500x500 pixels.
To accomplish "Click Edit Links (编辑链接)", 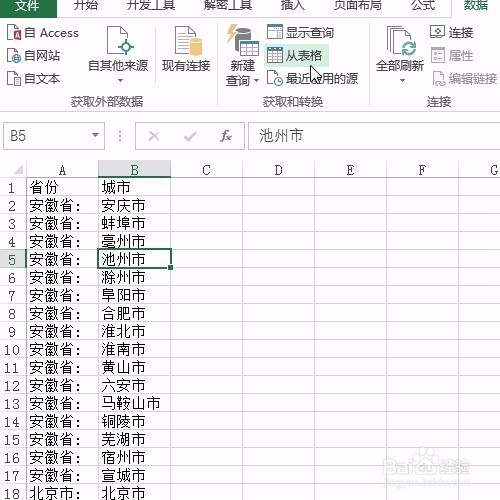I will pos(464,79).
